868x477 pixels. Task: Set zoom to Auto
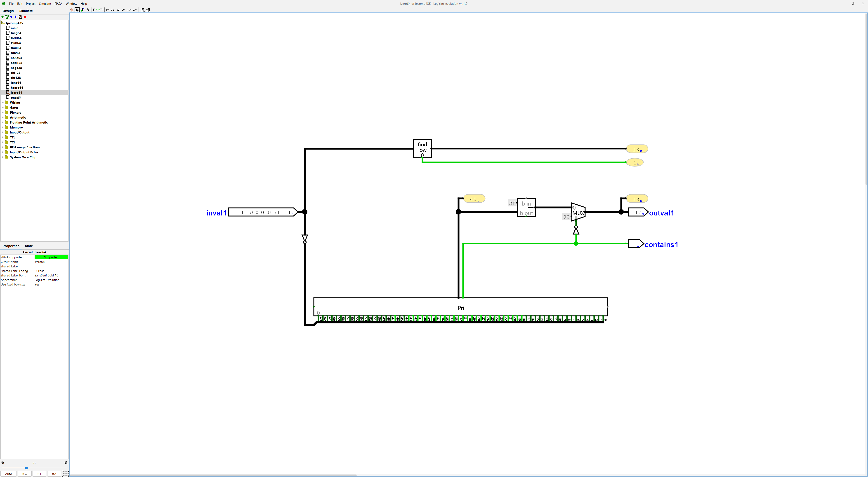click(8, 474)
